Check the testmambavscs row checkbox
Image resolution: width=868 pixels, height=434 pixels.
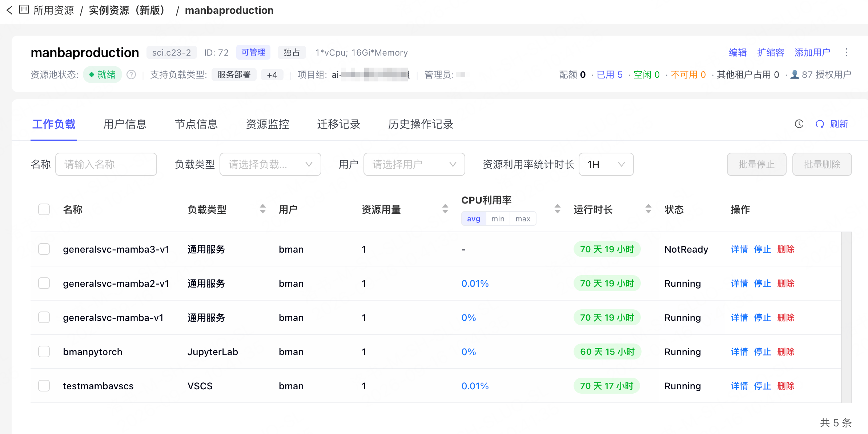coord(44,386)
